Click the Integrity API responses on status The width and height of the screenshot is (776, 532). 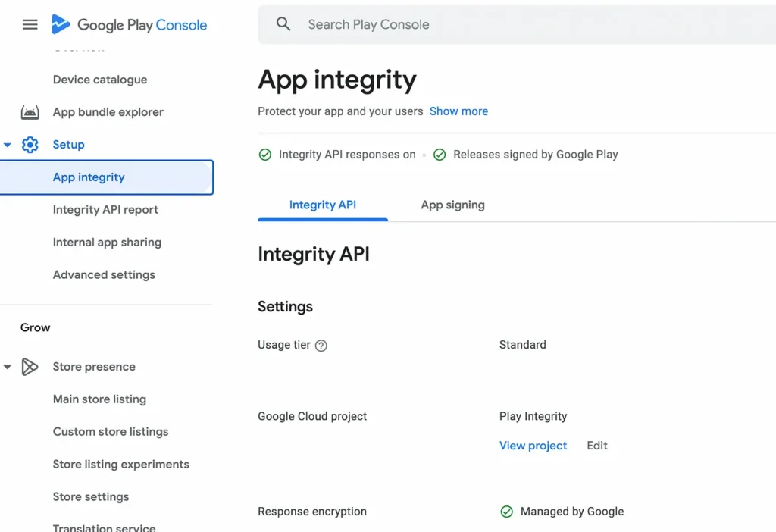click(347, 155)
